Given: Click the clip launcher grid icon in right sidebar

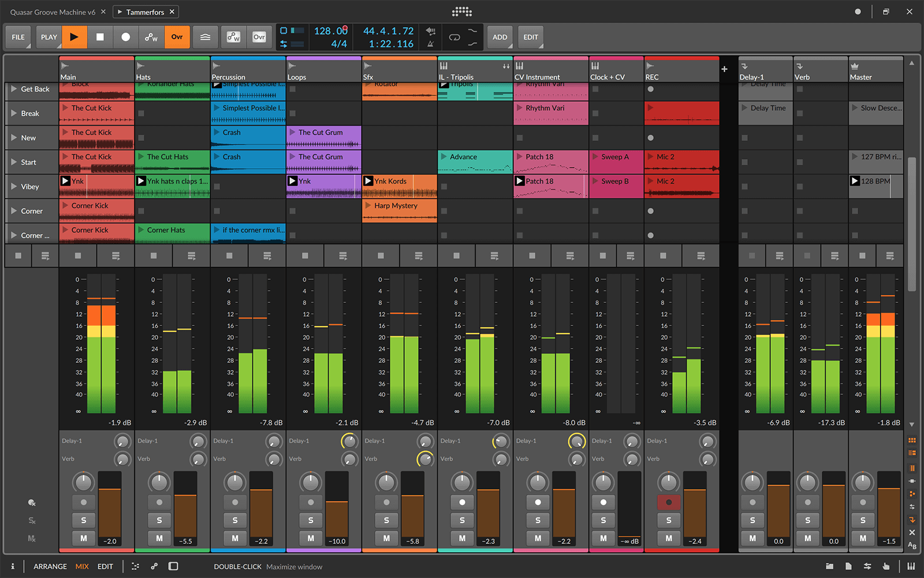Looking at the screenshot, I should (913, 440).
